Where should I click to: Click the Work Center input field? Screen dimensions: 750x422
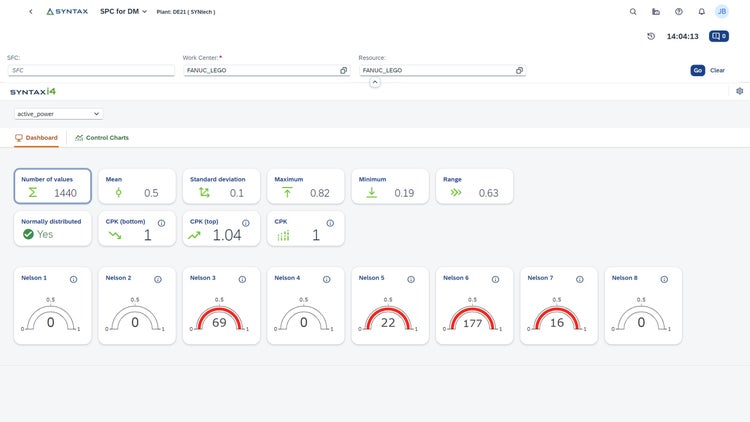point(267,70)
